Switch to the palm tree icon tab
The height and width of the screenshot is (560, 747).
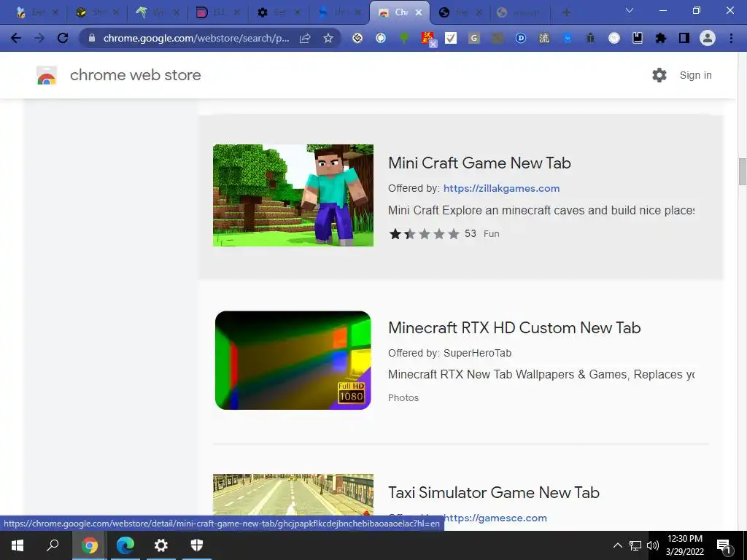(157, 13)
